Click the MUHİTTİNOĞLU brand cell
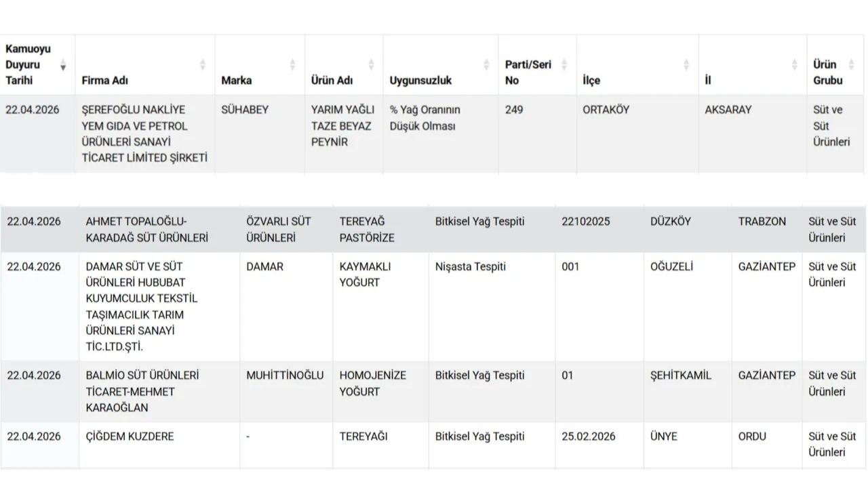Image resolution: width=868 pixels, height=488 pixels. coord(285,375)
